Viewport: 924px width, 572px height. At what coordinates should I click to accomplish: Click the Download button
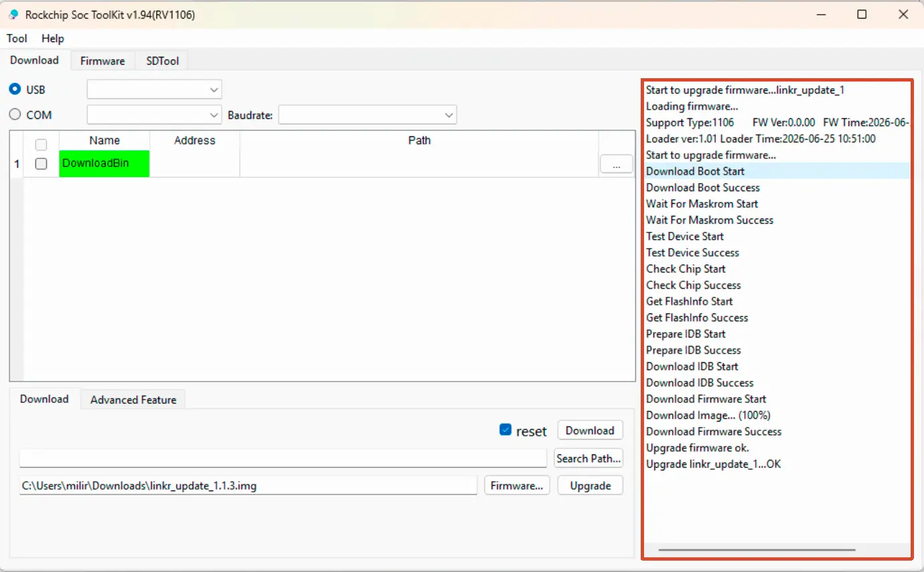590,430
